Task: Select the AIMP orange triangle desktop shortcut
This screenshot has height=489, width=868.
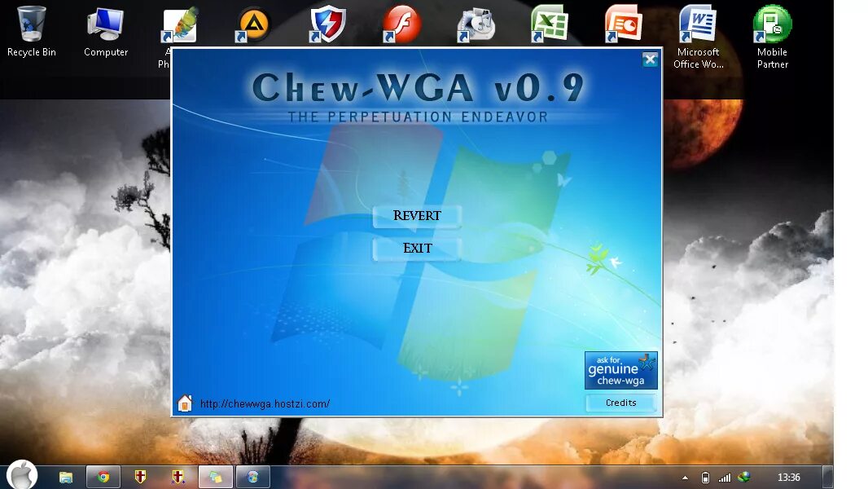Action: click(x=253, y=24)
